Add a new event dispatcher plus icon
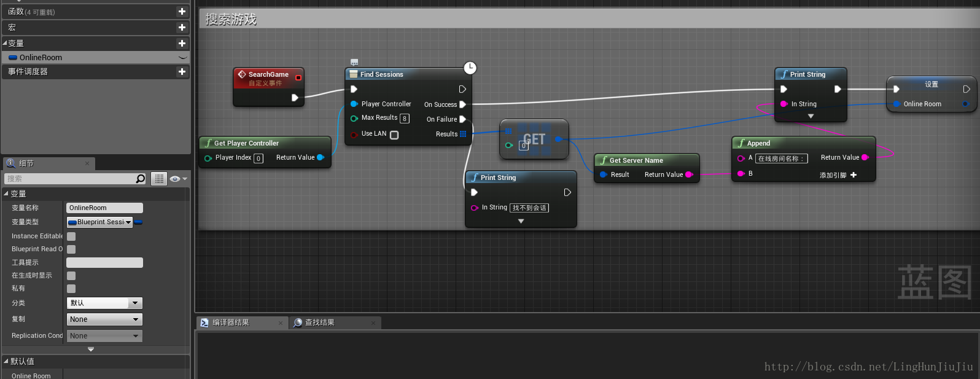980x379 pixels. click(x=182, y=72)
